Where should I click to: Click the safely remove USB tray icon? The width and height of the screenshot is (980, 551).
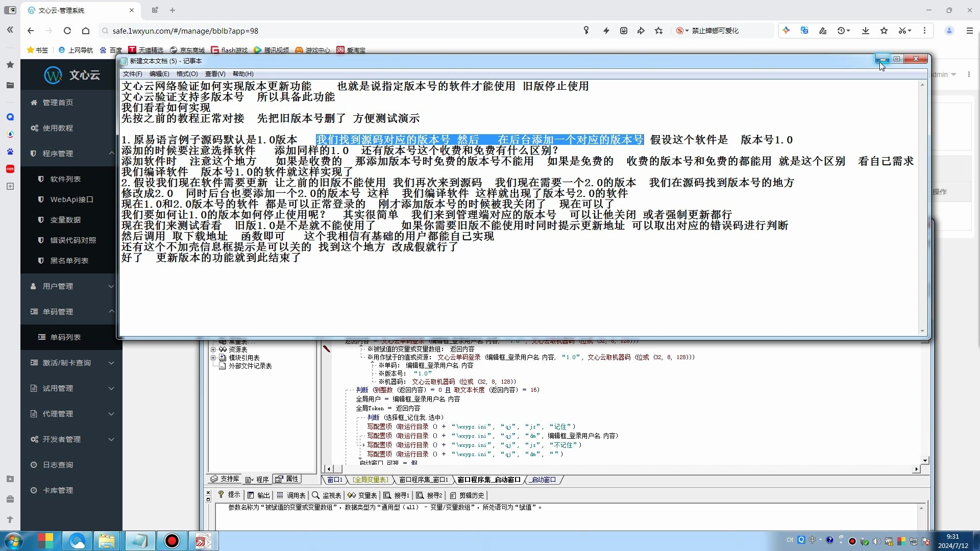[x=864, y=541]
